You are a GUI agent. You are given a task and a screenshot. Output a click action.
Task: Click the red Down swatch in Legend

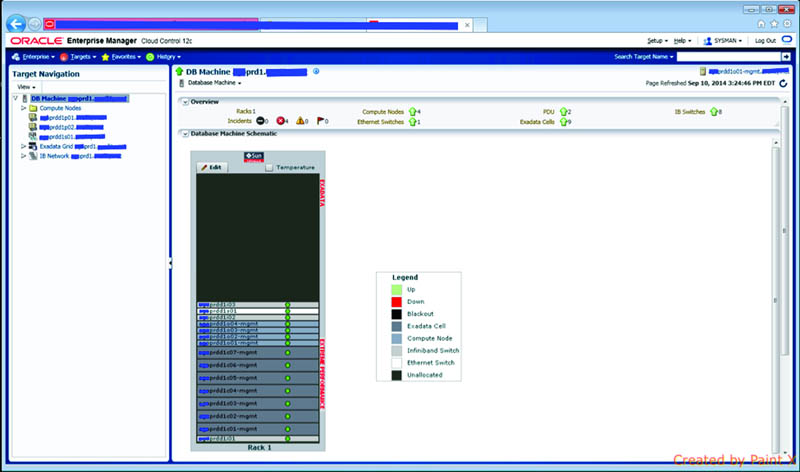(x=396, y=302)
